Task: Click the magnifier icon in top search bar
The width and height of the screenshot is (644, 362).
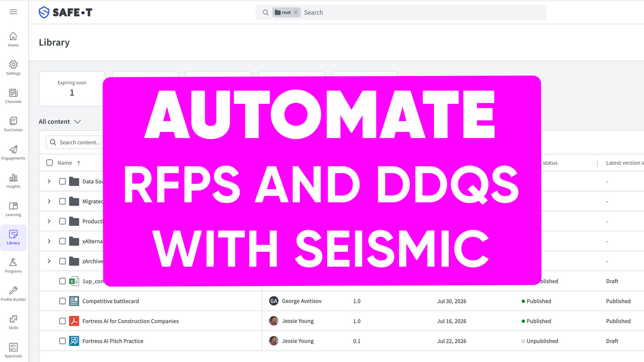Action: click(x=266, y=12)
